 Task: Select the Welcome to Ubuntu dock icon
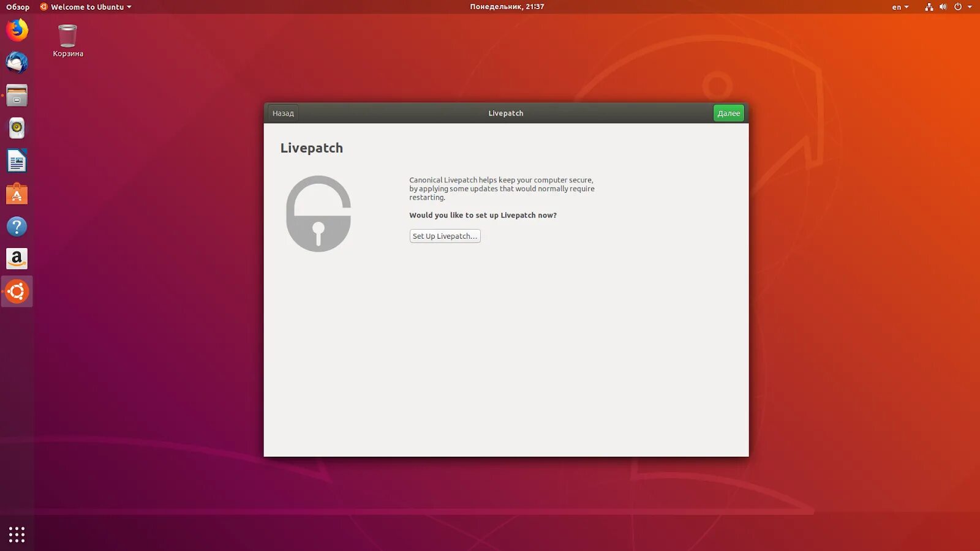click(17, 291)
